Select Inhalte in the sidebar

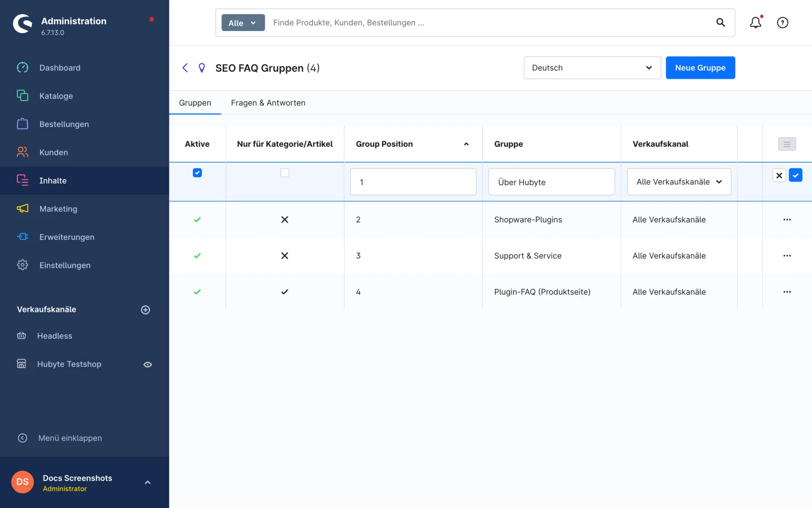coord(84,180)
